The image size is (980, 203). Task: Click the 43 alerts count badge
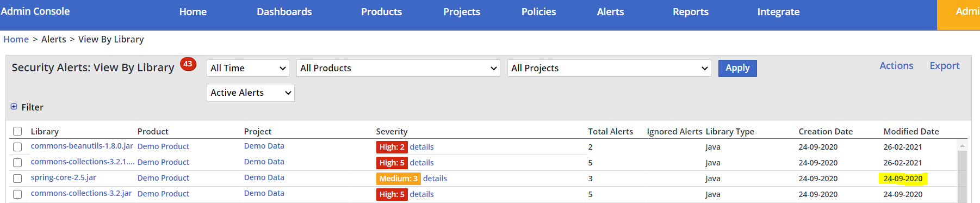[188, 64]
